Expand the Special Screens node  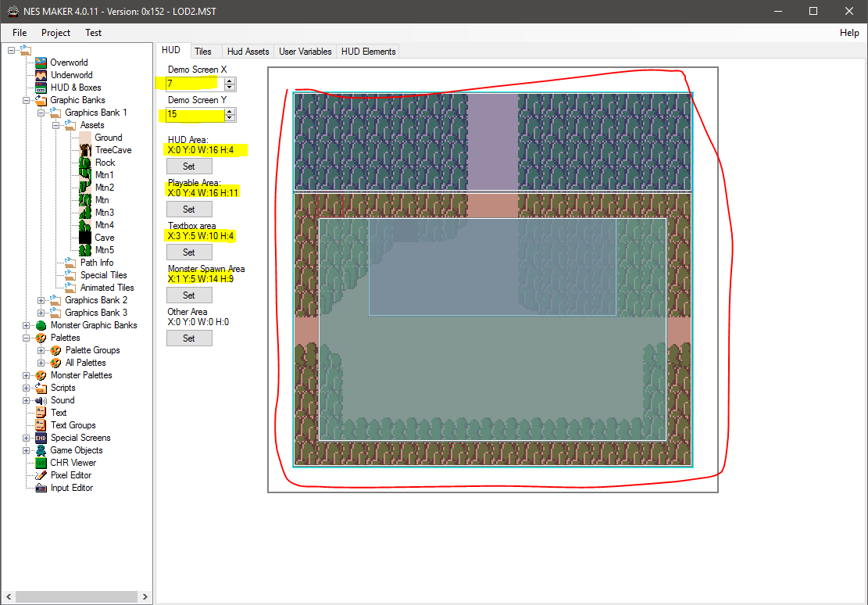click(26, 438)
